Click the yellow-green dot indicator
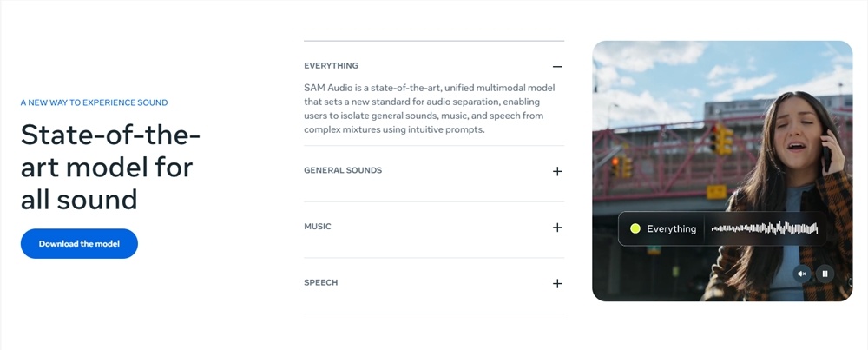The height and width of the screenshot is (350, 868). pos(635,228)
